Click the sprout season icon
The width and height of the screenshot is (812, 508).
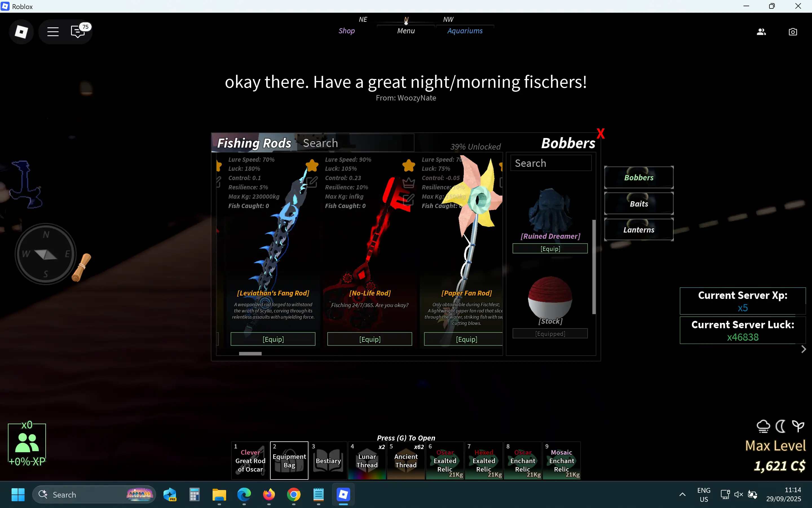798,426
